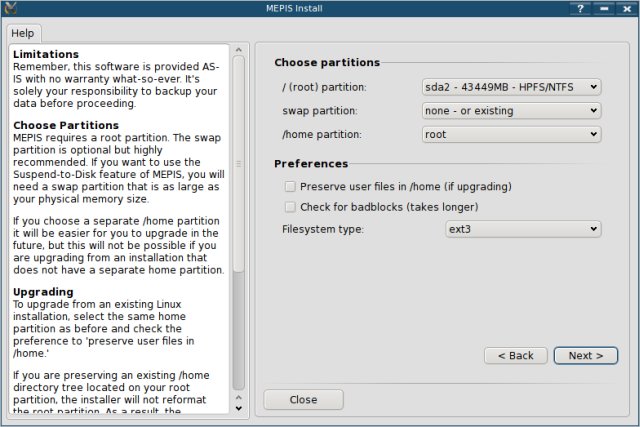Click the Close button
Image resolution: width=640 pixels, height=427 pixels.
pos(303,400)
